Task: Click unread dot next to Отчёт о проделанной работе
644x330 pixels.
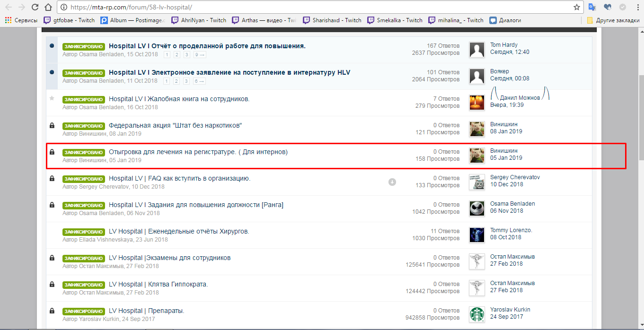Action: click(x=52, y=46)
